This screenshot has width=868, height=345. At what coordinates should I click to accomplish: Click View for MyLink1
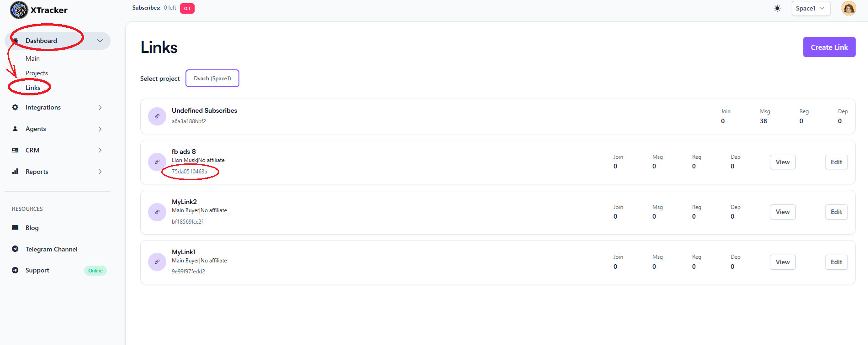pos(782,262)
